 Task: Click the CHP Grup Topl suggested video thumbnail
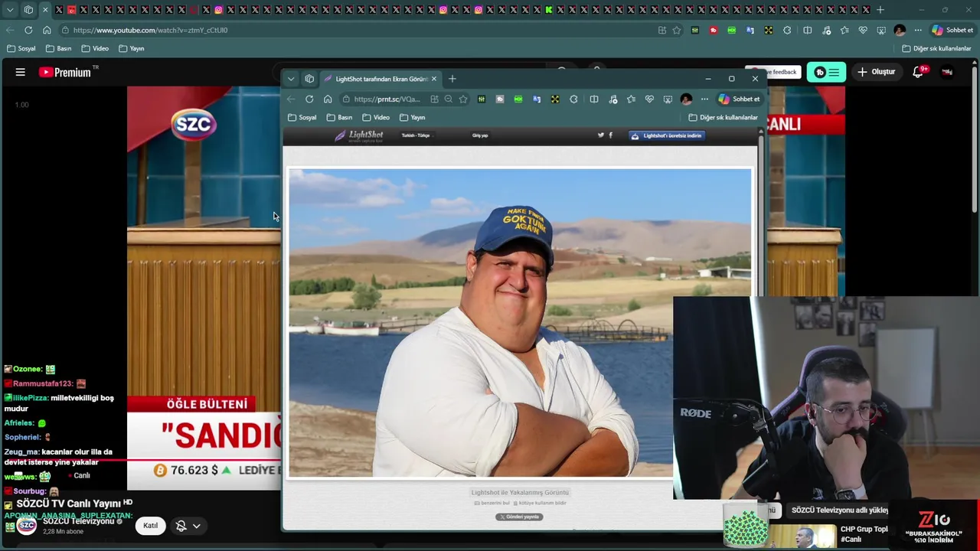click(803, 536)
